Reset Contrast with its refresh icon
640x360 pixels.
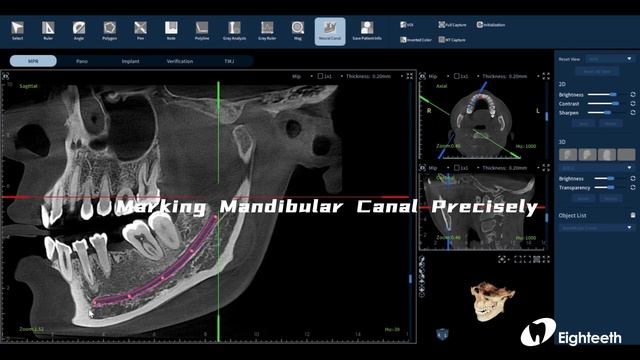[x=633, y=104]
